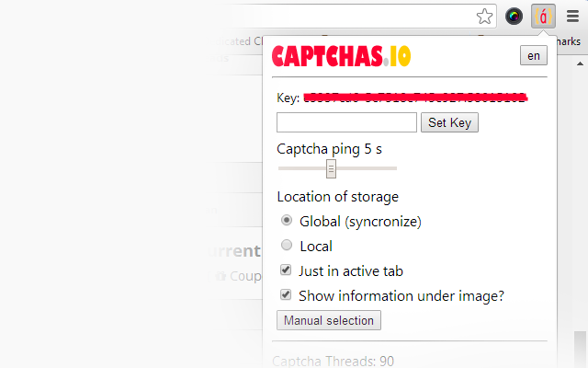Click the Captcha ping slider handle
Viewport: 588px width, 368px height.
[331, 168]
